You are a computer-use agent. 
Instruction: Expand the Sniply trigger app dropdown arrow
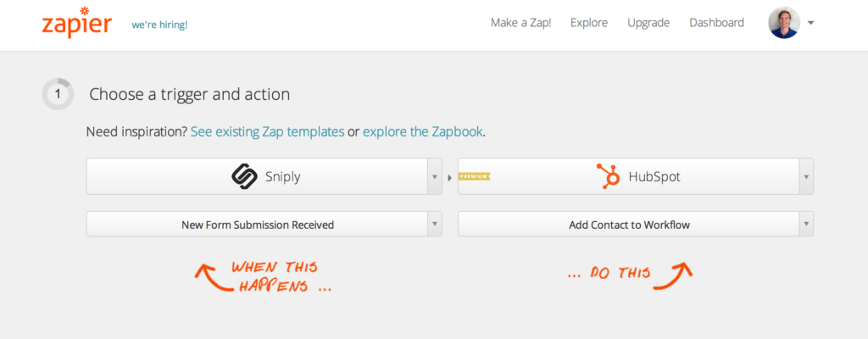(x=434, y=176)
